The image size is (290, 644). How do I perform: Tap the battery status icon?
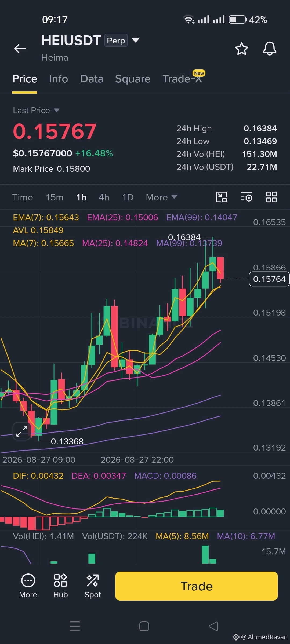(x=237, y=20)
